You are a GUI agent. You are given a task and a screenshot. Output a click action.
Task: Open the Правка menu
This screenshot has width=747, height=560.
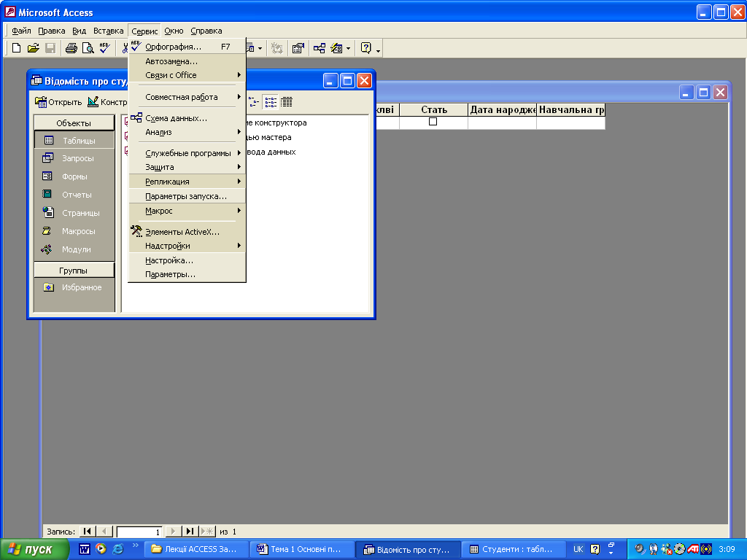point(52,31)
